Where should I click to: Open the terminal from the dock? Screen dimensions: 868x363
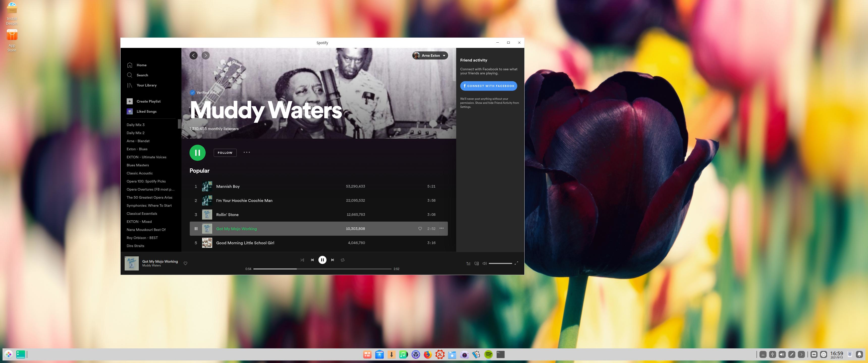click(500, 355)
